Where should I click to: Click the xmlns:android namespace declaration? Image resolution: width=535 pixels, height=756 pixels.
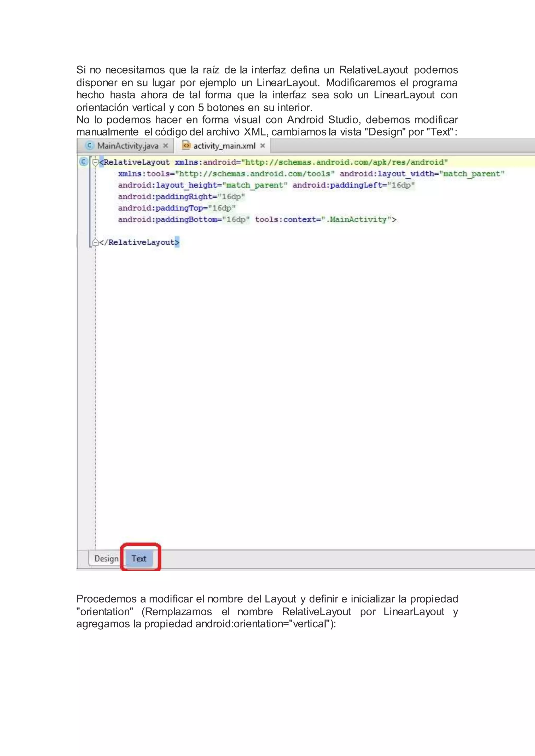[311, 162]
